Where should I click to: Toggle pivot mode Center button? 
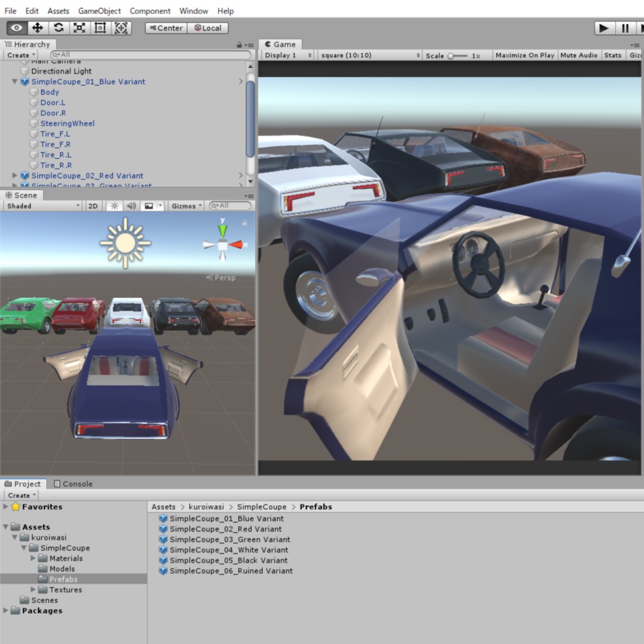166,28
